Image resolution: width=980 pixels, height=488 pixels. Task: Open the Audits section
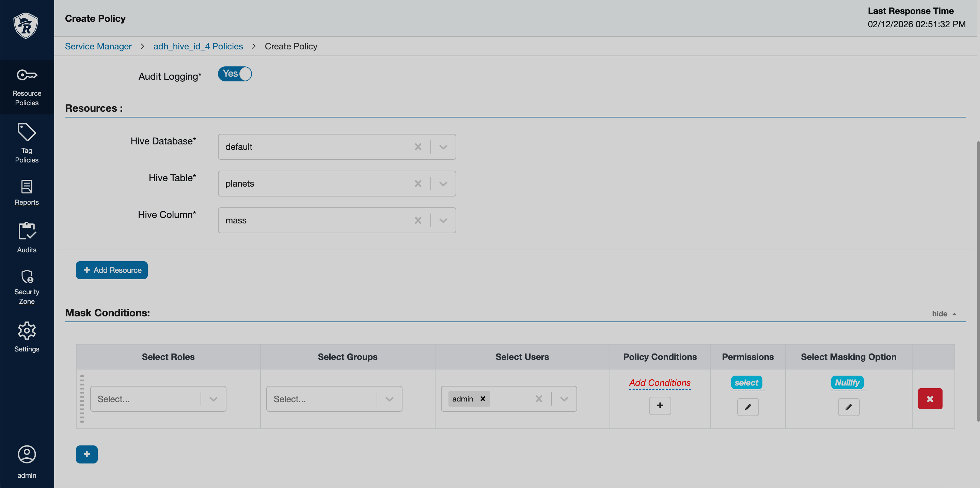(x=27, y=238)
